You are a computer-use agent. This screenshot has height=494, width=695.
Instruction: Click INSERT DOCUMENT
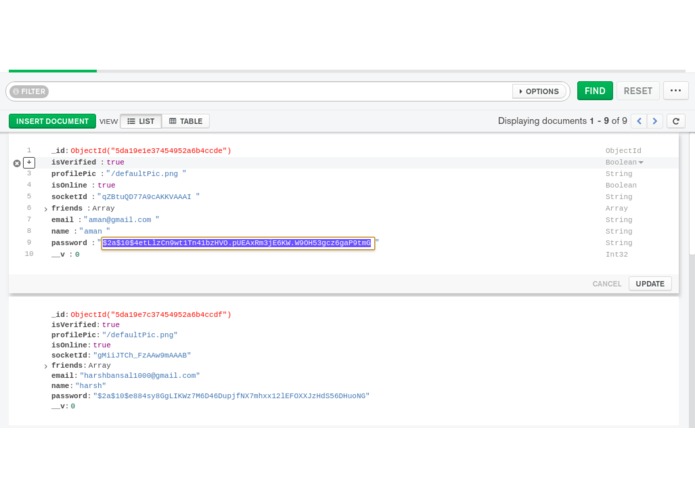[52, 121]
